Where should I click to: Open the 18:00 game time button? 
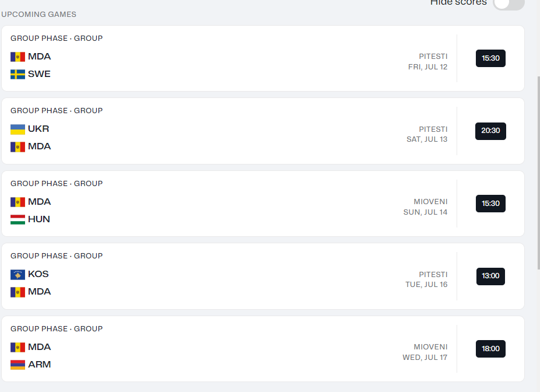tap(490, 349)
